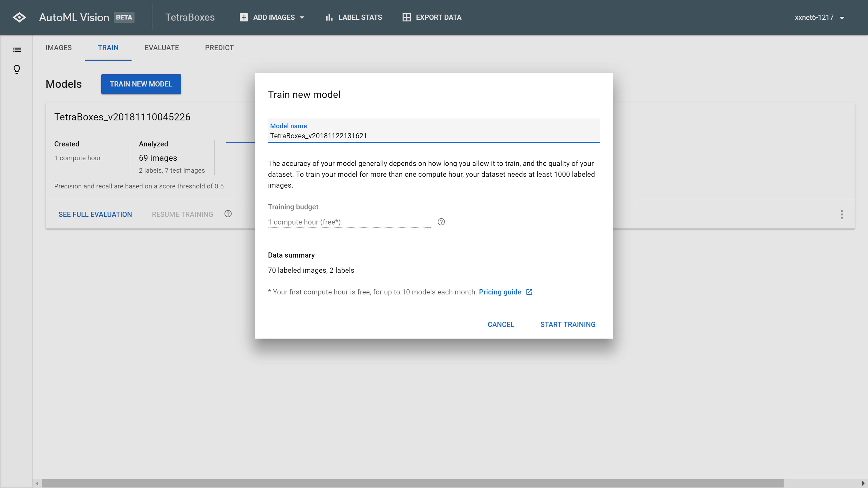Switch to the Evaluate tab

click(161, 48)
